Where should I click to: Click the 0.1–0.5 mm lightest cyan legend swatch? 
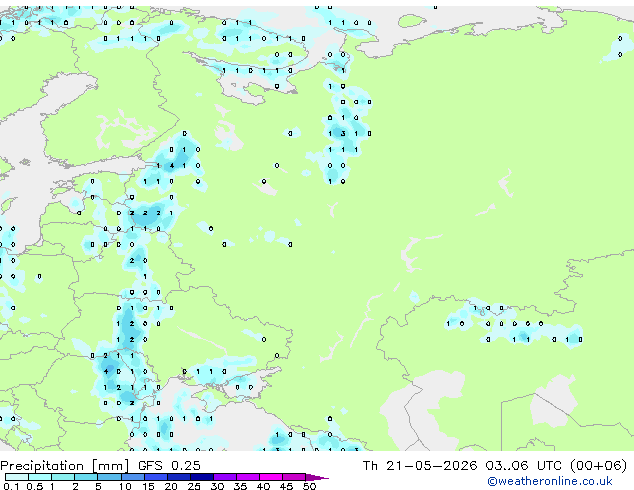coord(17,477)
